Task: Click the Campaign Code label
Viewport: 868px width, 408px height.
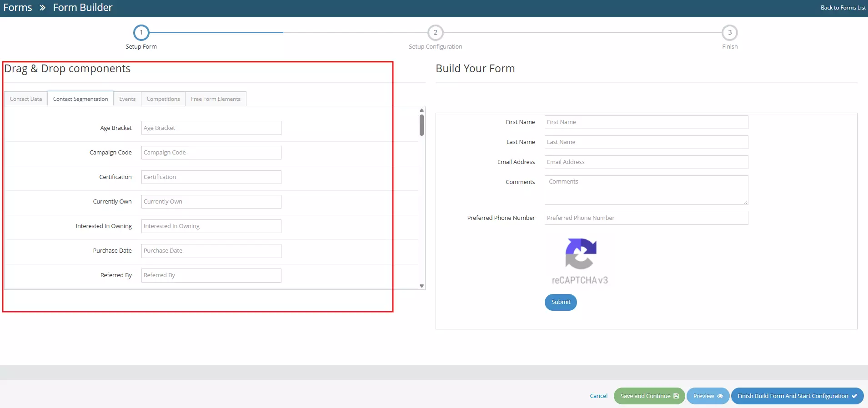Action: coord(110,153)
